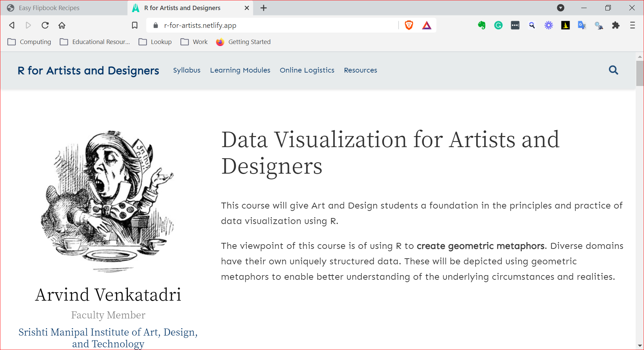Open the extensions puzzle piece menu
Image resolution: width=644 pixels, height=350 pixels.
point(615,25)
